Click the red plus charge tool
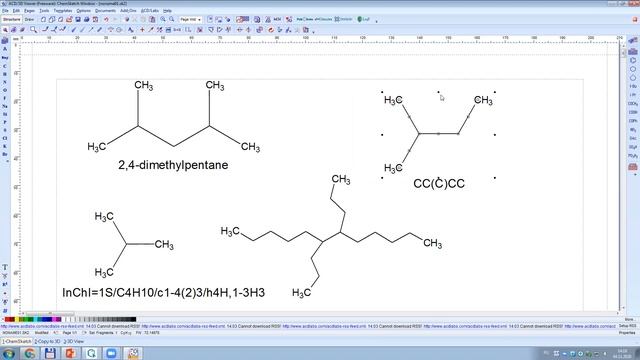This screenshot has height=360, width=640. coord(142,30)
